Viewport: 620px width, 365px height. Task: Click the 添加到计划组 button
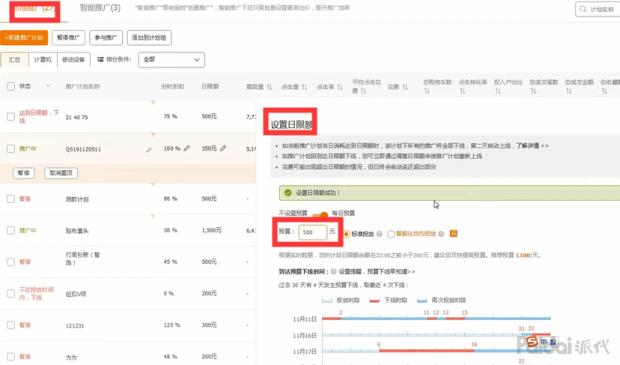149,38
